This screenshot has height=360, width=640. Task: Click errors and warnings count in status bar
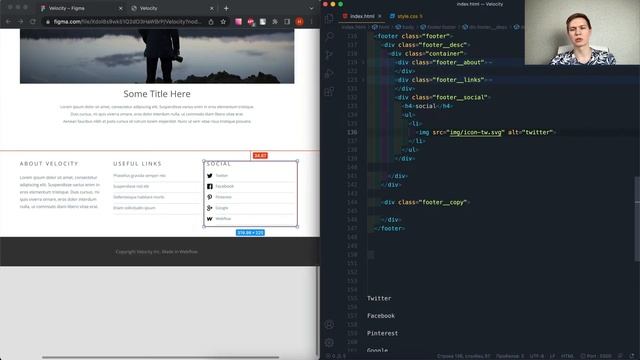(x=336, y=356)
